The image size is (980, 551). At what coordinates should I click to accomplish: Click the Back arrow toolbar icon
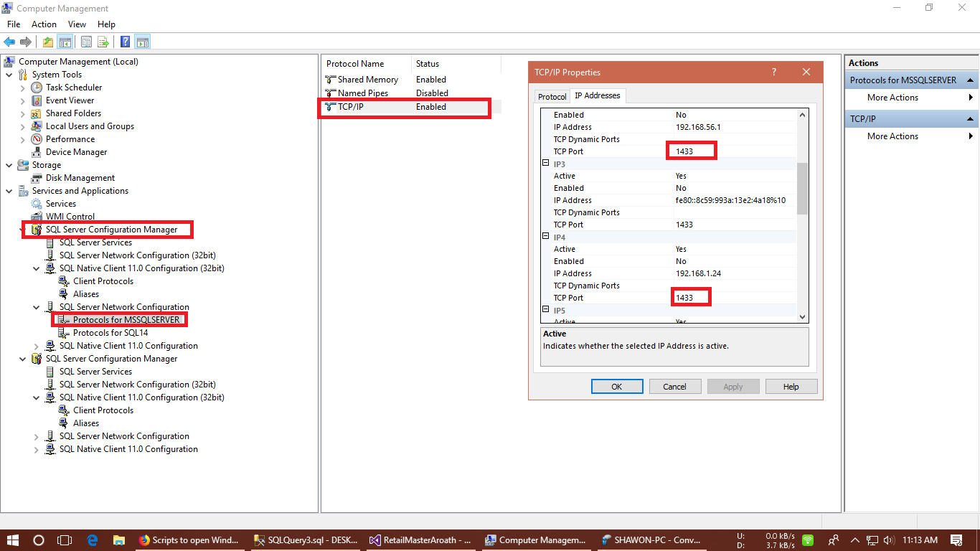click(9, 42)
